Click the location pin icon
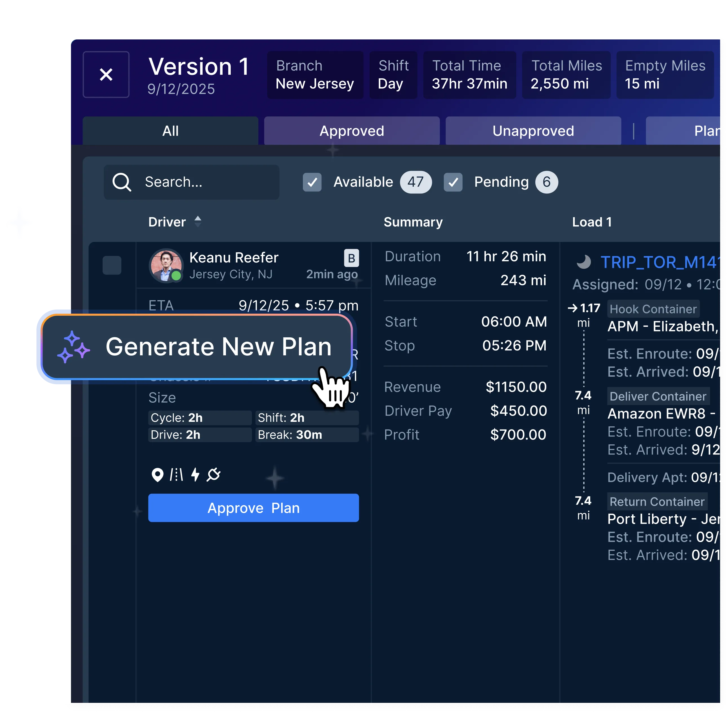This screenshot has width=728, height=713. [157, 475]
